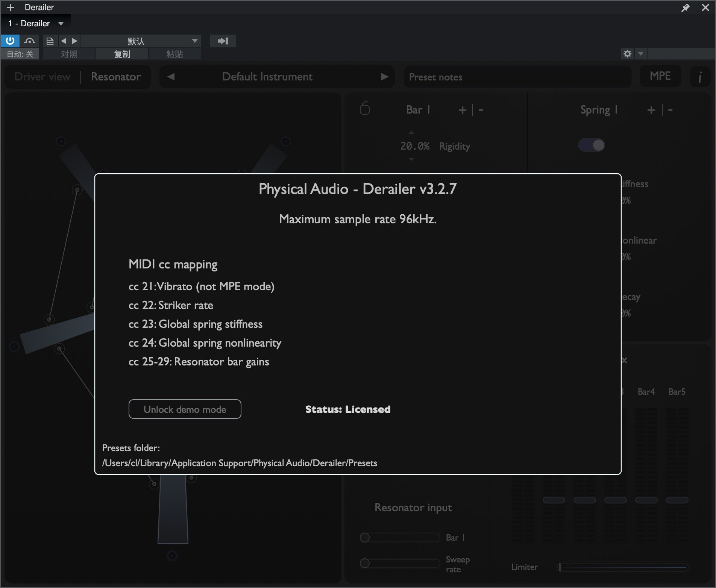
Task: Expand the arrow next to gear icon
Action: pyautogui.click(x=641, y=54)
